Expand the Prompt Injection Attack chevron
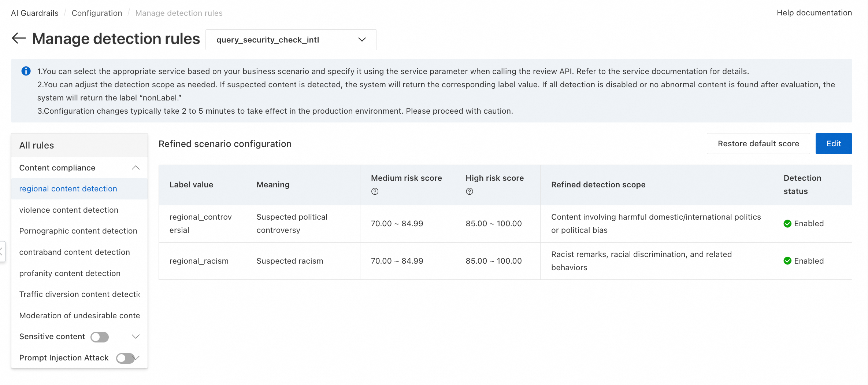 tap(137, 358)
